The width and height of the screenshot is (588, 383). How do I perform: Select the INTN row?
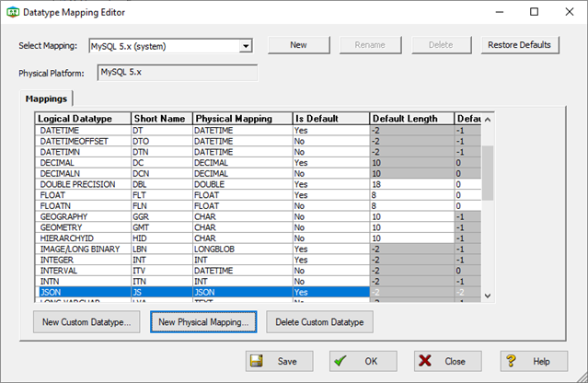tap(259, 282)
